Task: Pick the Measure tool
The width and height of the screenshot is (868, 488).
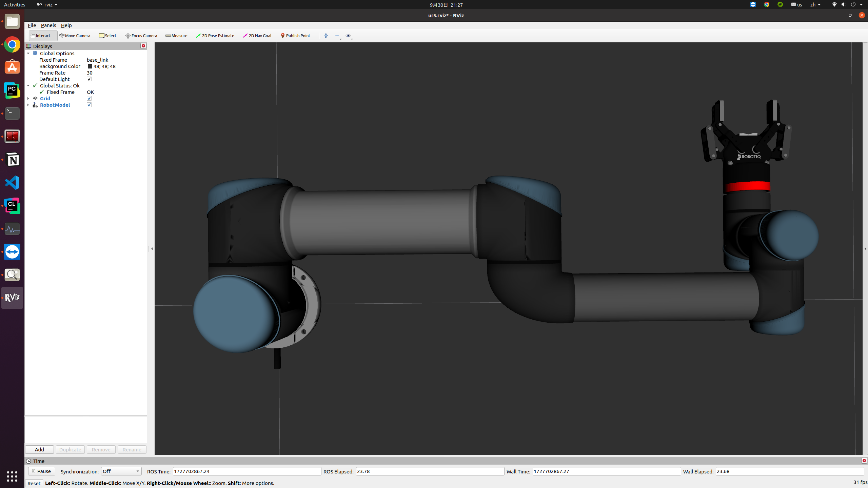Action: [176, 36]
